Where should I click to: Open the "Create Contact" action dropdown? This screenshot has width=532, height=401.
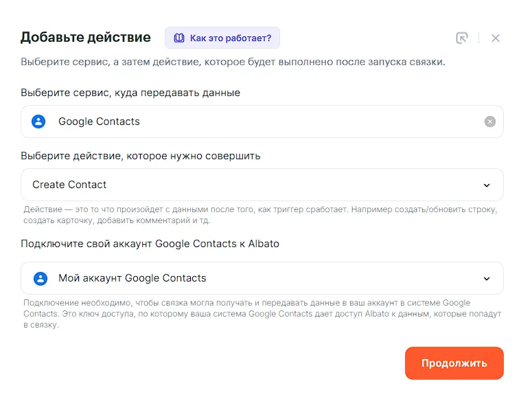click(261, 185)
